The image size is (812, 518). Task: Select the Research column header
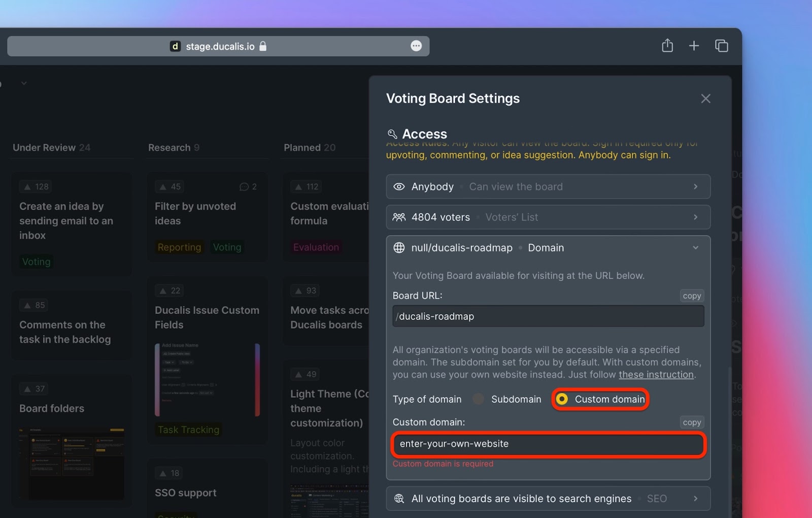pyautogui.click(x=174, y=148)
